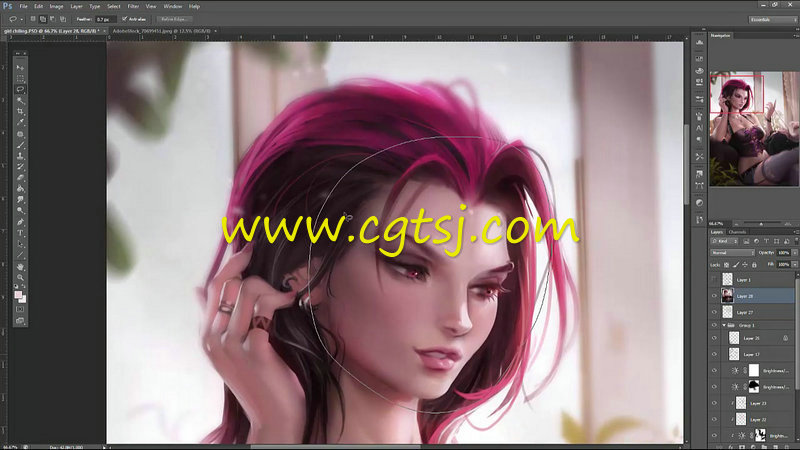Switch to the AdobeStock jpeg document tab
Screen dimensions: 800x450
(161, 31)
